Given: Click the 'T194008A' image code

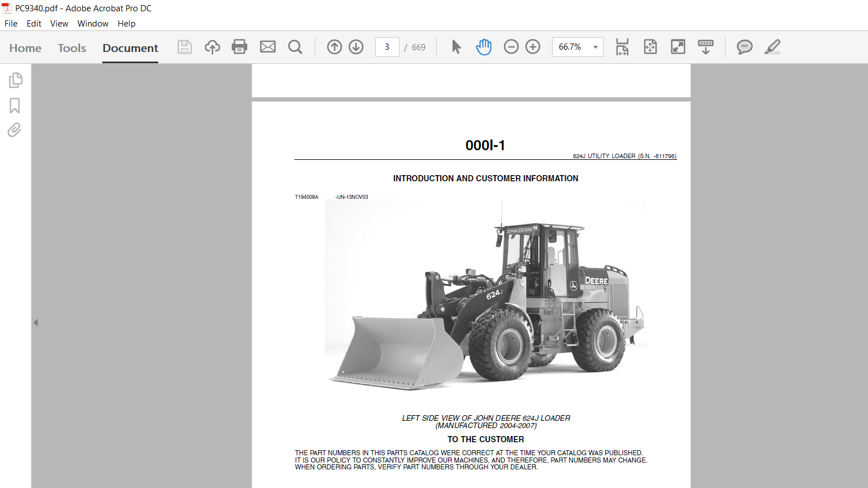Looking at the screenshot, I should pos(307,197).
